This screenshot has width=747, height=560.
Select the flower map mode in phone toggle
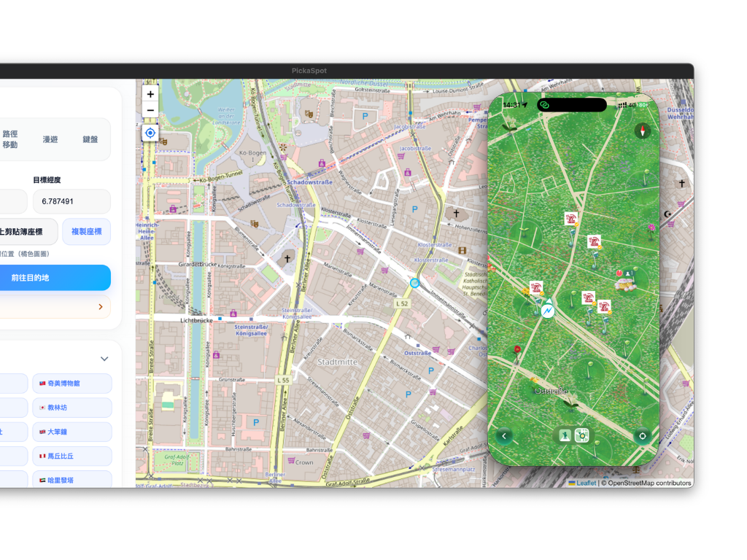tap(581, 436)
